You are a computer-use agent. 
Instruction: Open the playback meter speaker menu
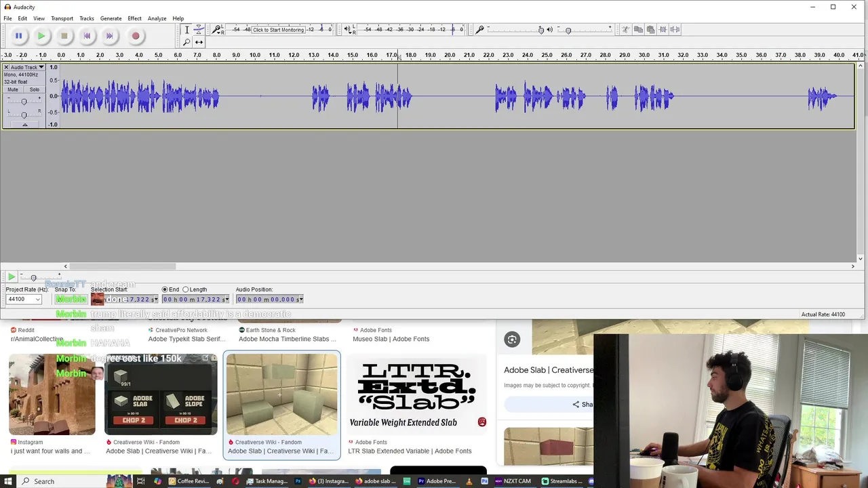349,30
